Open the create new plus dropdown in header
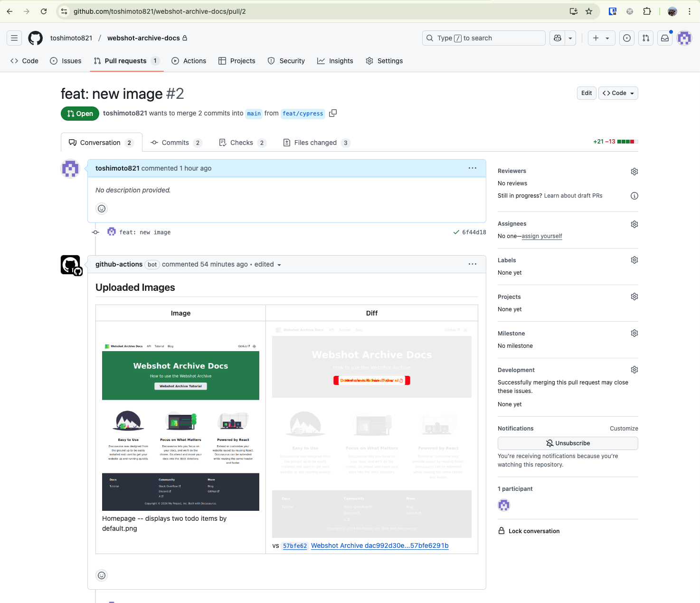Image resolution: width=700 pixels, height=603 pixels. (601, 38)
